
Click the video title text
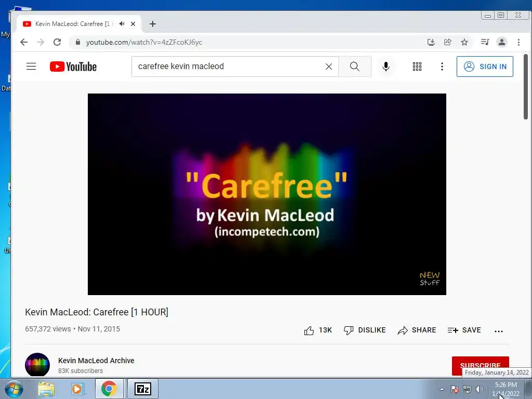(x=96, y=312)
